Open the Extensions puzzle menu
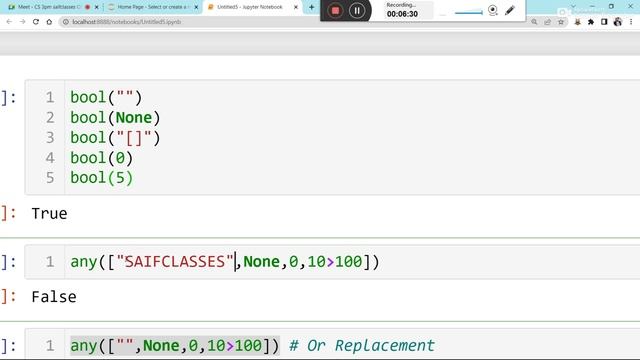Image resolution: width=640 pixels, height=360 pixels. click(591, 22)
